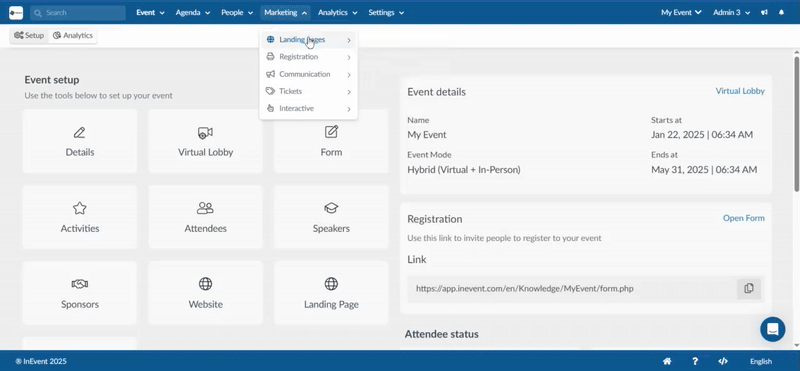Click the 'Hybrid (Virtual + In-Person)' text
The image size is (800, 371).
tap(464, 169)
